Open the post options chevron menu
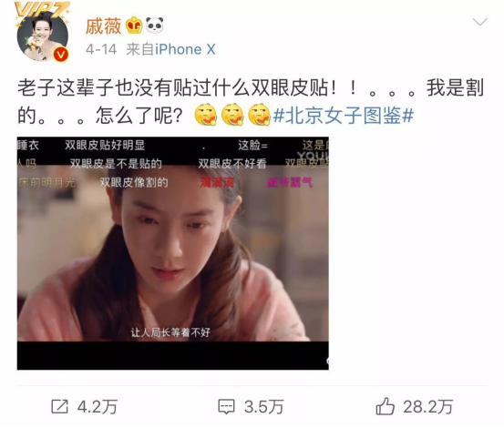 click(x=479, y=22)
